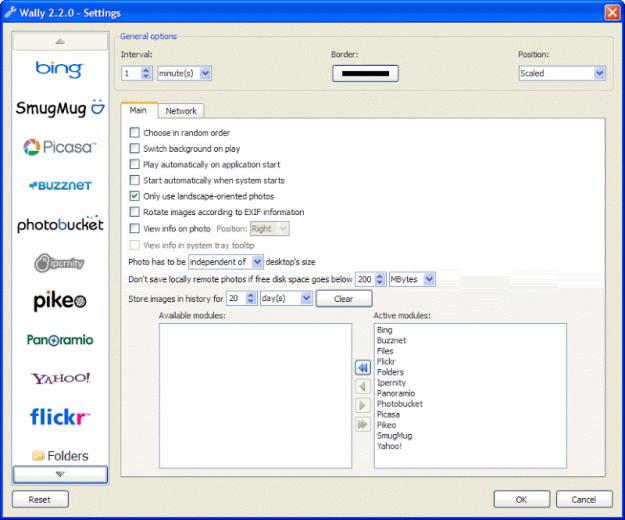This screenshot has width=625, height=520.
Task: Select Picasa in Active modules list
Action: pyautogui.click(x=388, y=414)
